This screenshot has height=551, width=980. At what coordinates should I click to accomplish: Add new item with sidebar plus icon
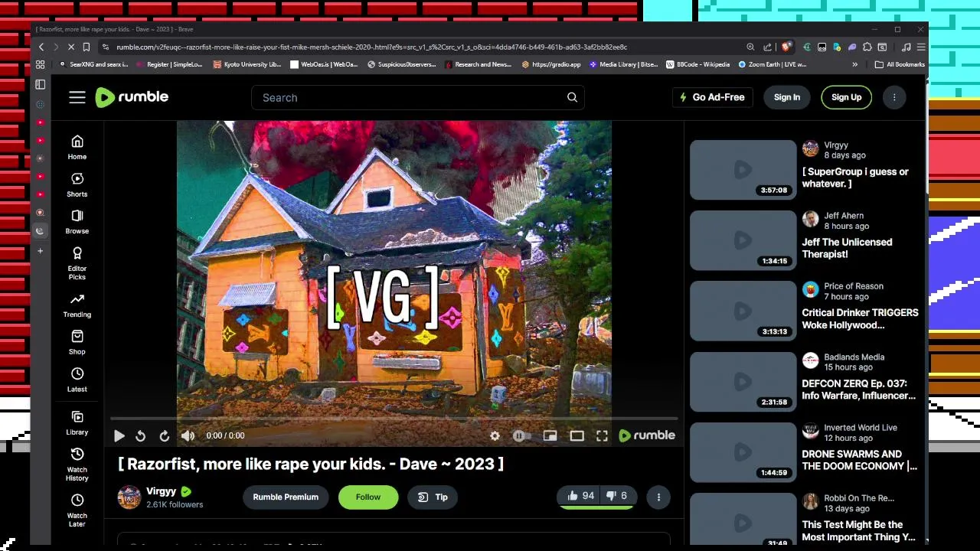[x=41, y=250]
